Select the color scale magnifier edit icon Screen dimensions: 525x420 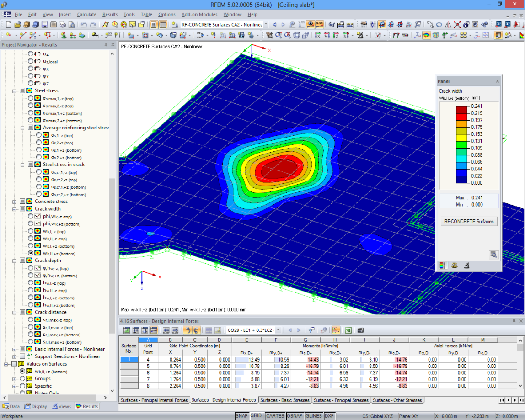click(493, 255)
